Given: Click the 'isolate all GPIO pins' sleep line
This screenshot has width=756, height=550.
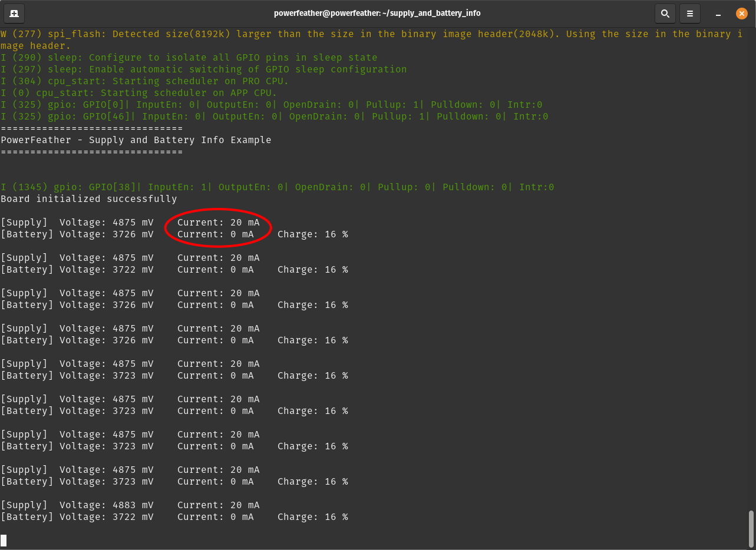Looking at the screenshot, I should click(x=189, y=58).
